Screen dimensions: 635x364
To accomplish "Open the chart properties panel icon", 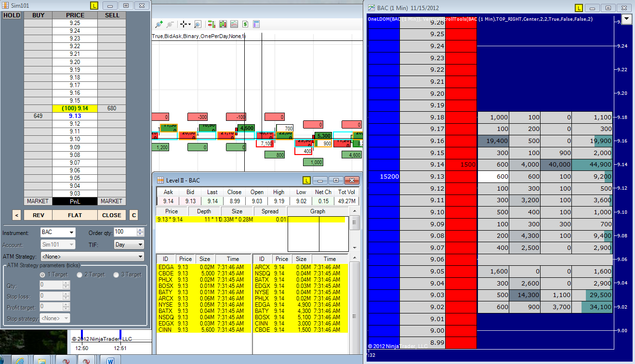I will coord(256,24).
